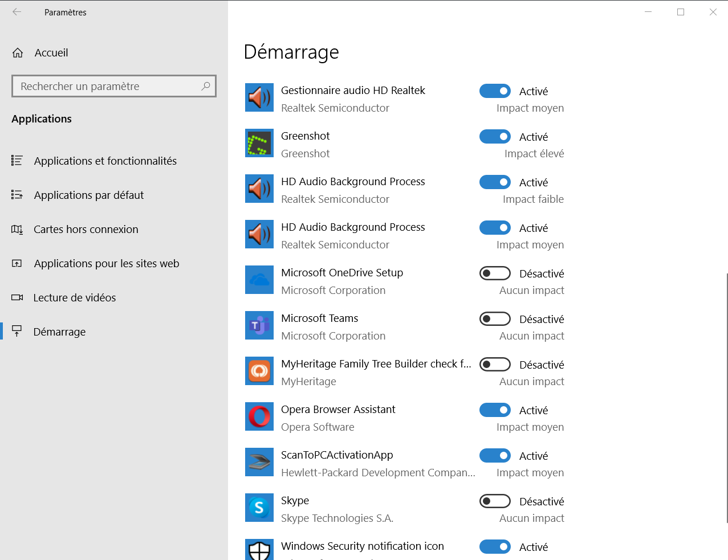Screen dimensions: 728x560
Task: Maximize the Paramètres window
Action: coord(681,12)
